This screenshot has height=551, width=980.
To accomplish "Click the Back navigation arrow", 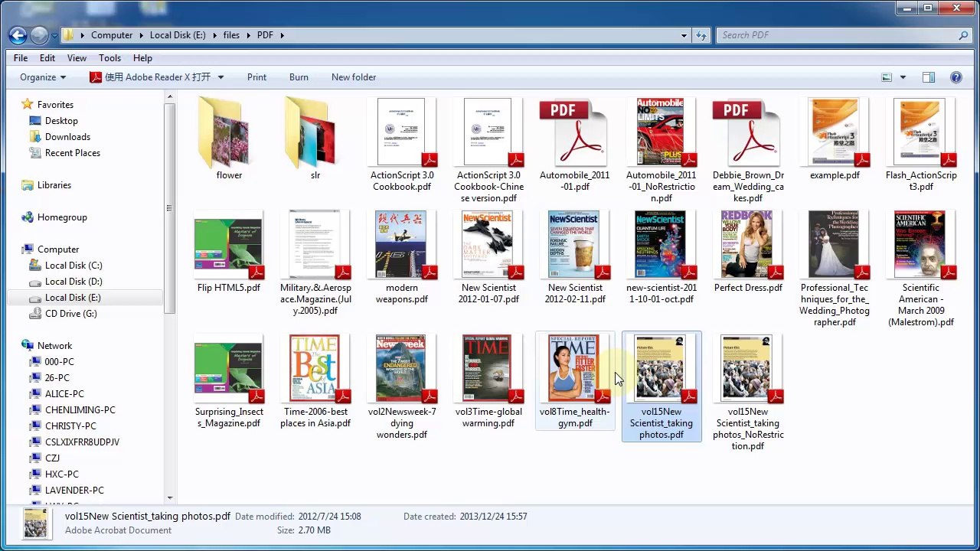I will click(18, 35).
